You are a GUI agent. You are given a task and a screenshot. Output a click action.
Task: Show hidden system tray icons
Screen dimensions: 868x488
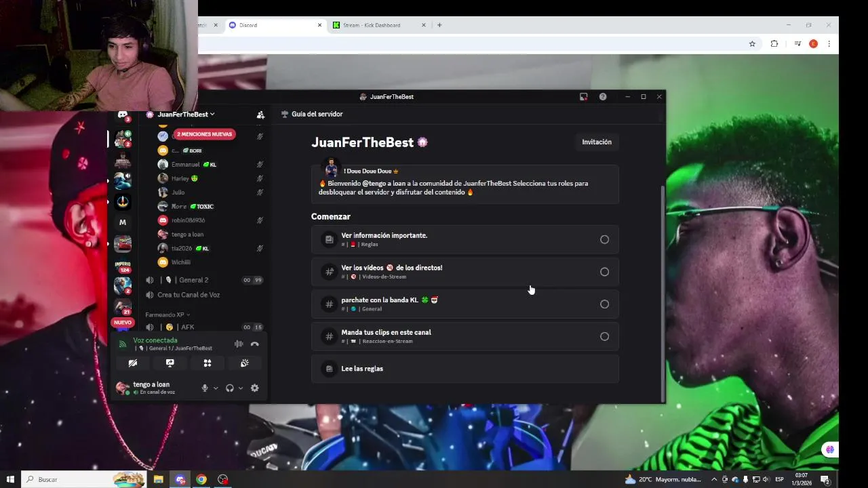tap(713, 479)
